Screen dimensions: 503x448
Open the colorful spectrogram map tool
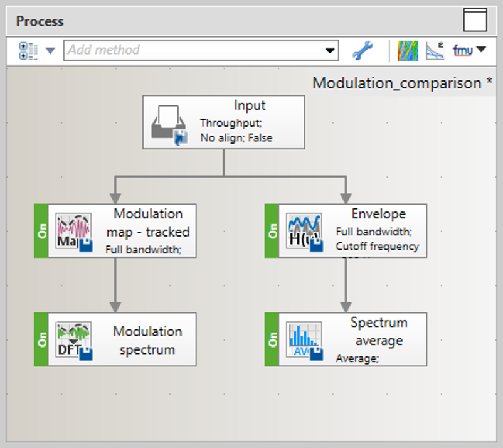[408, 51]
